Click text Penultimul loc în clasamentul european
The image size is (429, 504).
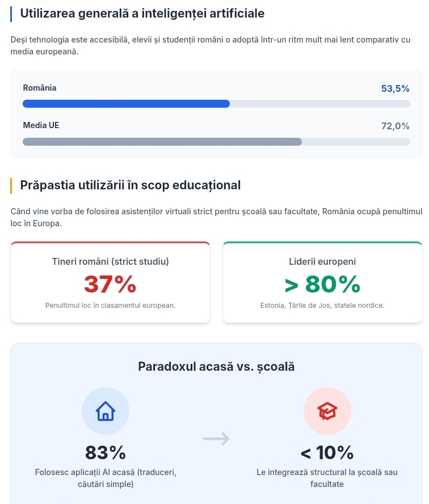pos(111,306)
